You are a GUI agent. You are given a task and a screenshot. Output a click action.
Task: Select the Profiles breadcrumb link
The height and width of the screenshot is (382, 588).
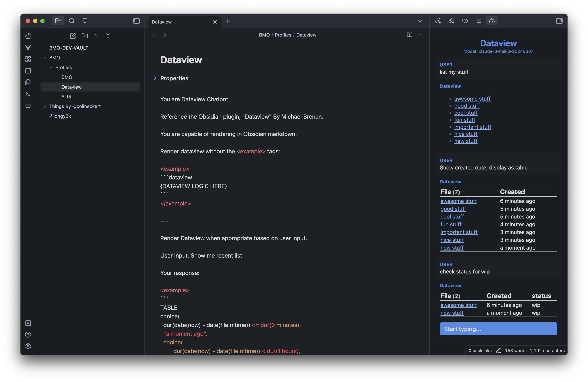(282, 35)
